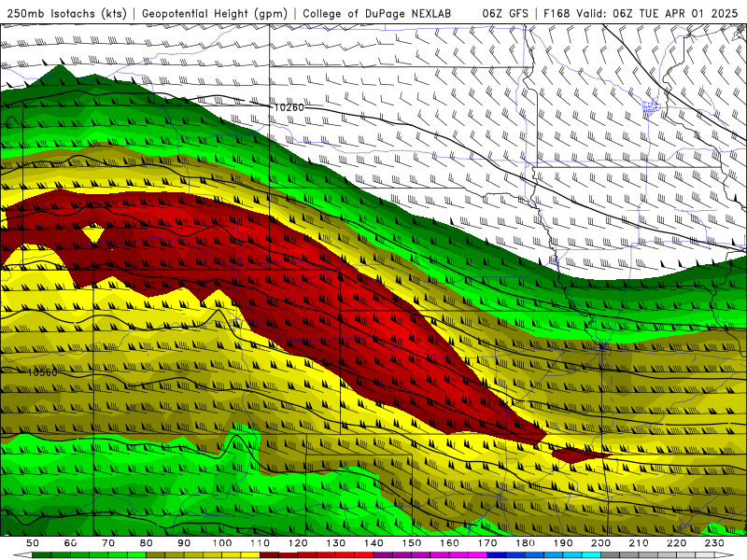This screenshot has width=747, height=560.
Task: Click the 10260 height contour label
Action: [289, 107]
